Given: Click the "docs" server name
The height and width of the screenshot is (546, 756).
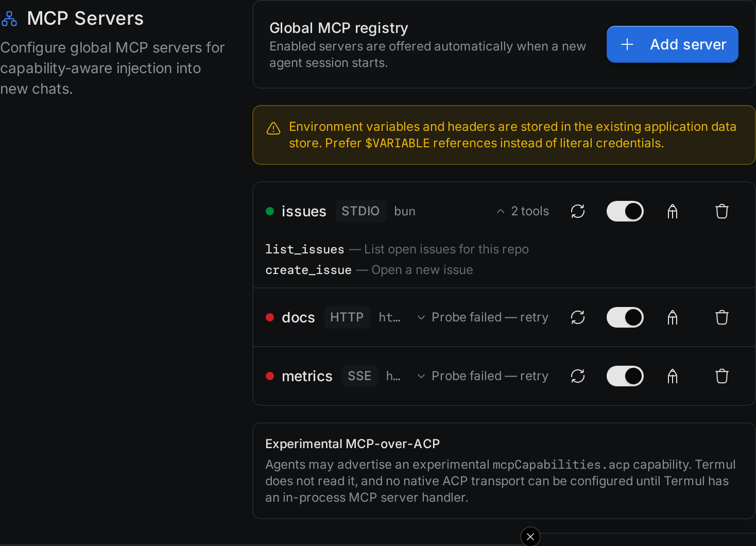Looking at the screenshot, I should click(298, 317).
